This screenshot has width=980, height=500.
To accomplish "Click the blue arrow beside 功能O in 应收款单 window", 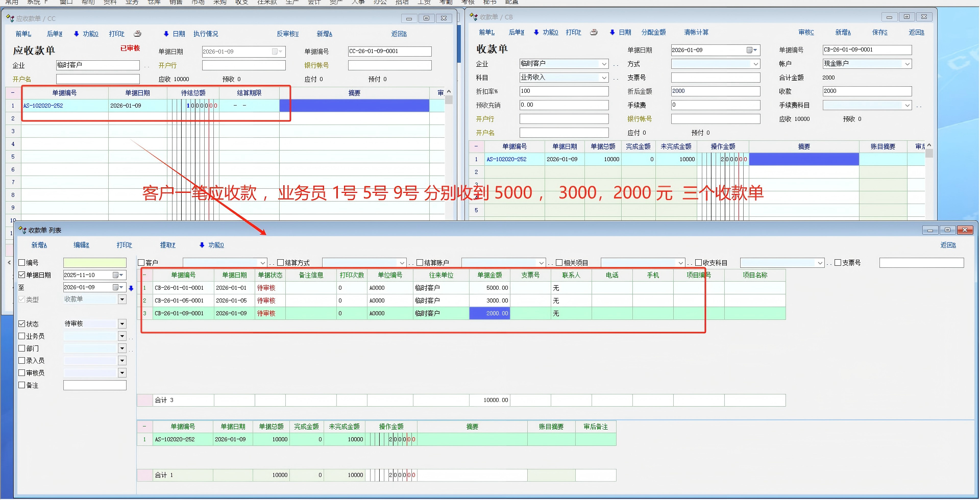I will coord(77,34).
